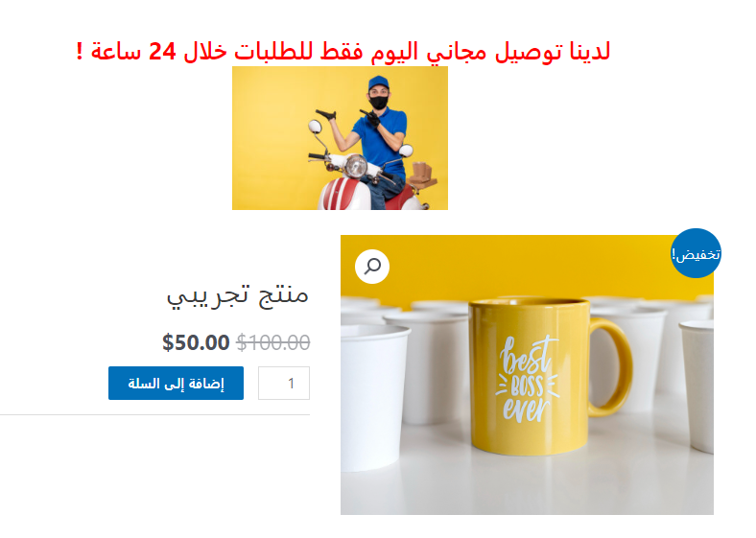Click the magnifier zoom icon on product image
Screen dimensions: 756x538
click(x=371, y=266)
